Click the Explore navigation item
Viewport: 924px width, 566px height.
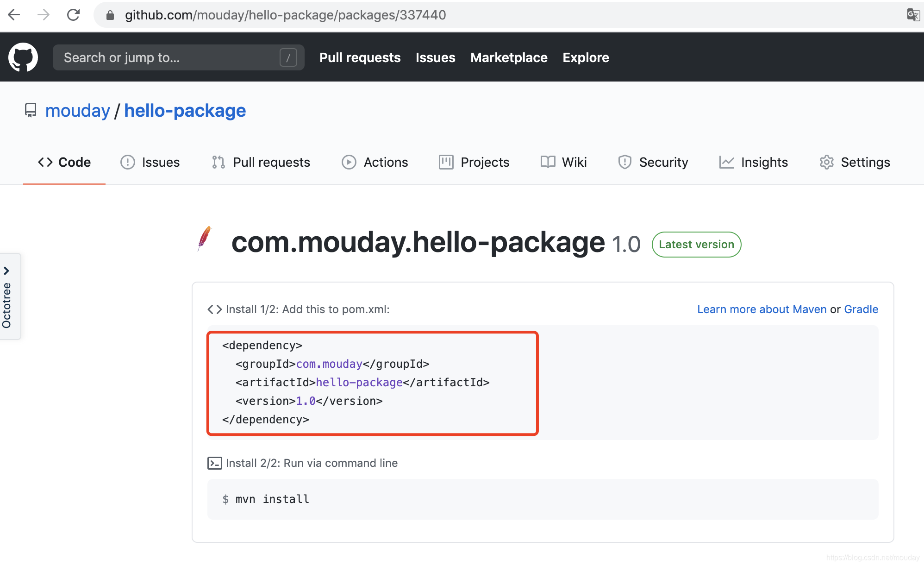pos(586,57)
